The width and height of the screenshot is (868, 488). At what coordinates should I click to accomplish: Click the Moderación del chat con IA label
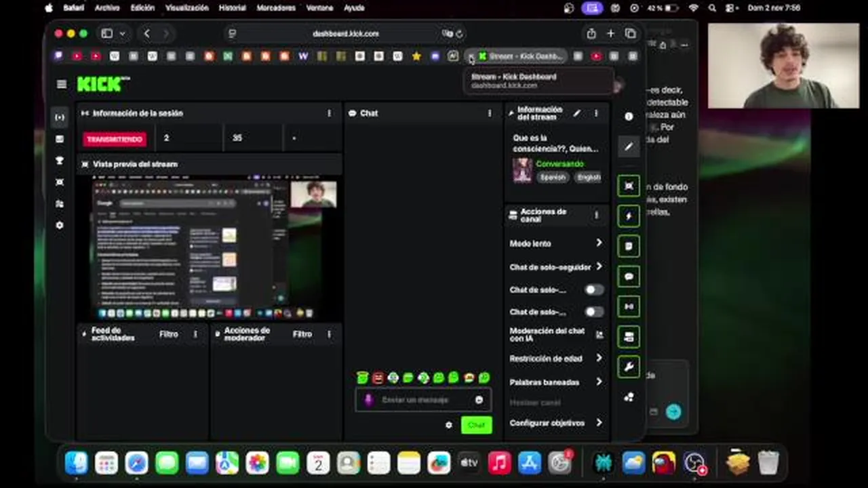tap(547, 334)
